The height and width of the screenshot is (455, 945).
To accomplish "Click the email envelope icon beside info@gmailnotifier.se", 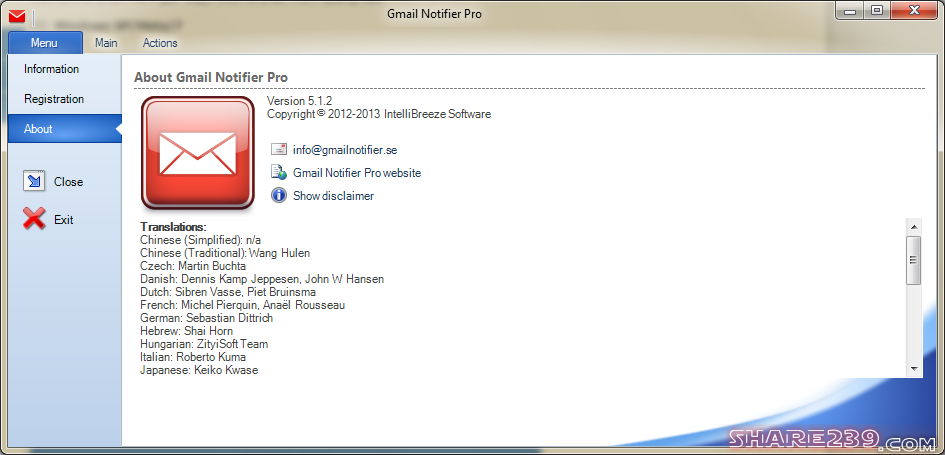I will click(x=278, y=149).
